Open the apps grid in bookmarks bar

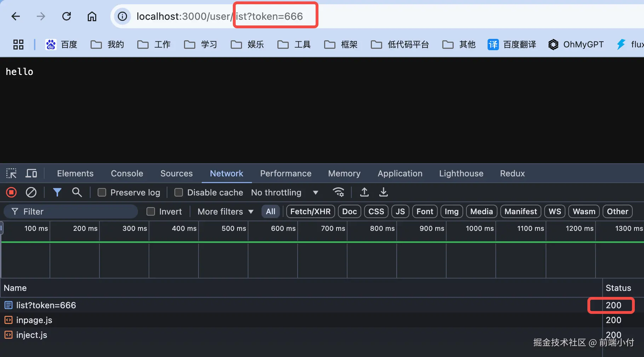click(18, 45)
